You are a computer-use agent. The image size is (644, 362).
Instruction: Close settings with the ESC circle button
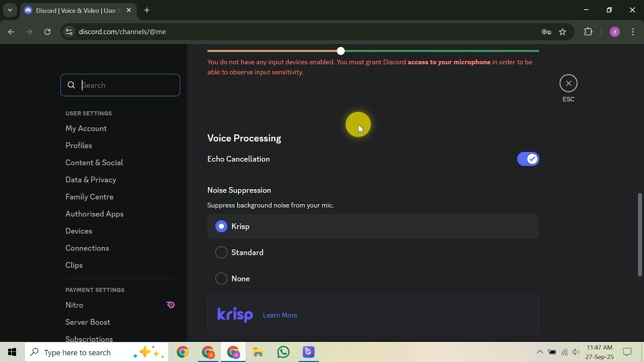(569, 83)
